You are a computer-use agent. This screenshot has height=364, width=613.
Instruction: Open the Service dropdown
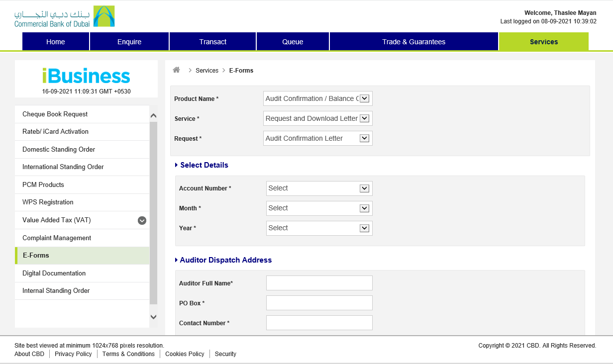pos(318,118)
